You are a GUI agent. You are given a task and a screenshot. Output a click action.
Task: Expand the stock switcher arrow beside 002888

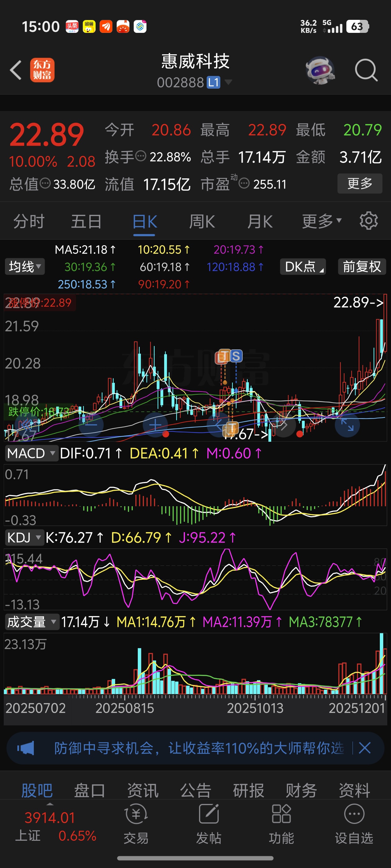[x=228, y=82]
